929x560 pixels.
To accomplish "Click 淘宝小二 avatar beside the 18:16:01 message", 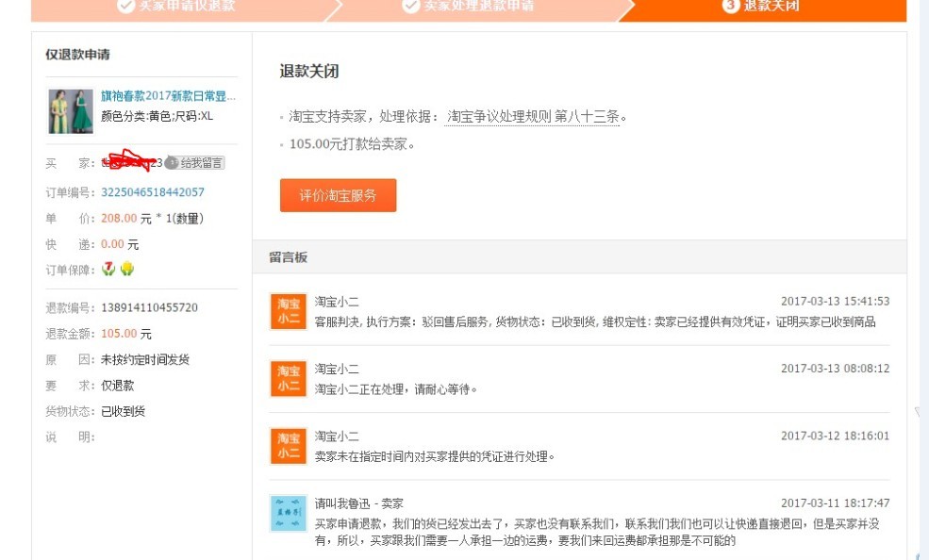I will click(288, 446).
